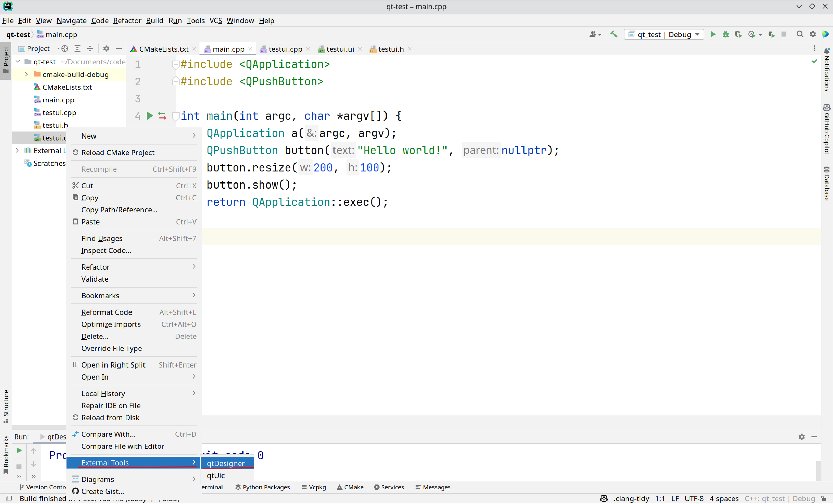Screen dimensions: 833x504
Task: Open Run tool window settings gear
Action: [802, 436]
